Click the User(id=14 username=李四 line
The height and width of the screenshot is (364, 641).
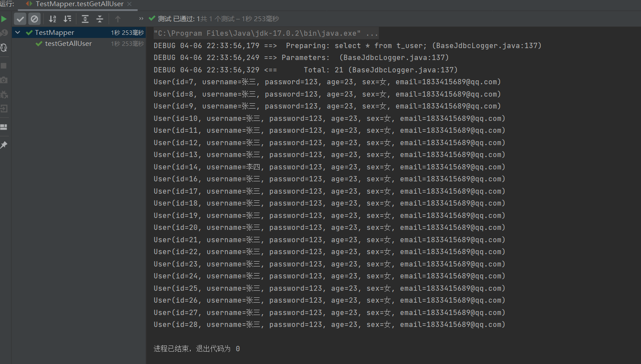click(330, 167)
